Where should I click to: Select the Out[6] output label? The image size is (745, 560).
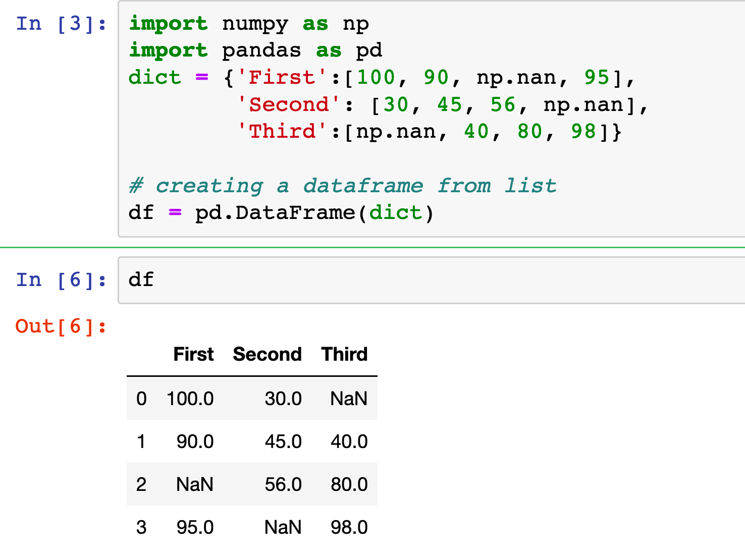click(x=57, y=326)
